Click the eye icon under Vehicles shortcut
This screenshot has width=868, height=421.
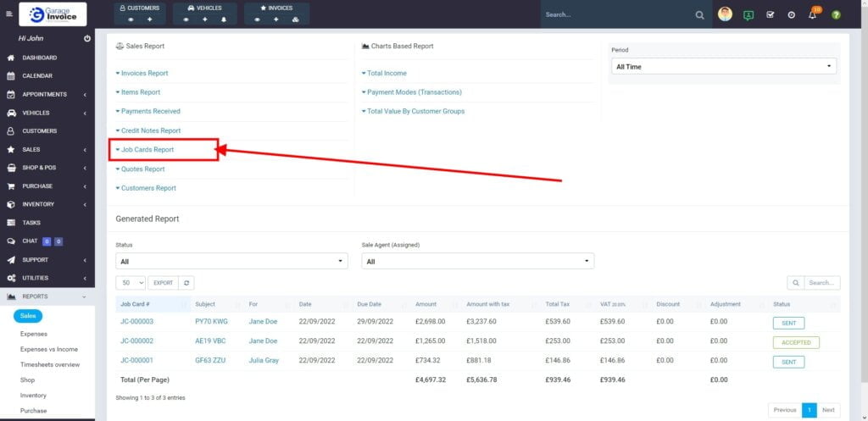click(187, 19)
